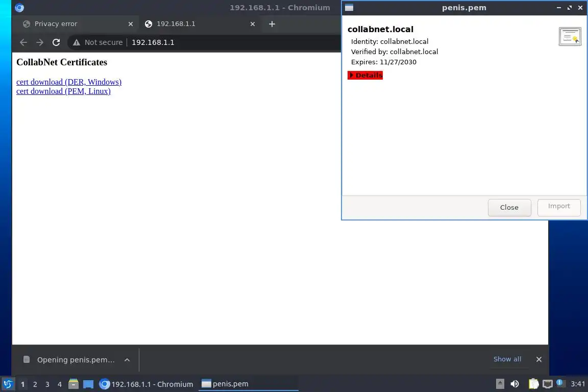Screen dimensions: 588x392
Task: Click the Not secure warning icon
Action: 77,42
